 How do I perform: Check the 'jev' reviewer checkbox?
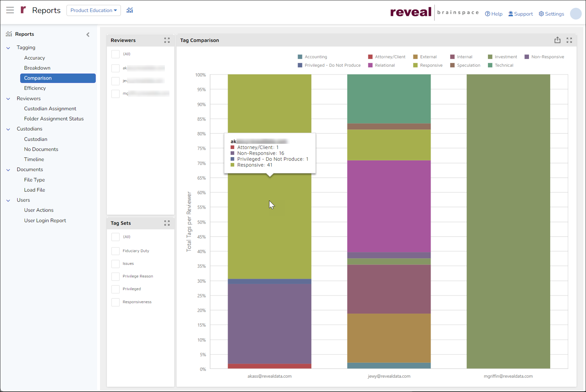[115, 81]
